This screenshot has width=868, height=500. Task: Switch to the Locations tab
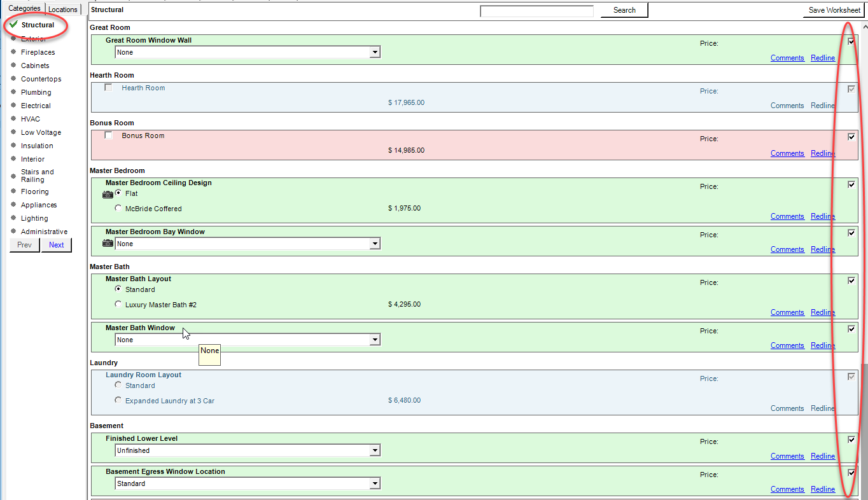click(63, 9)
